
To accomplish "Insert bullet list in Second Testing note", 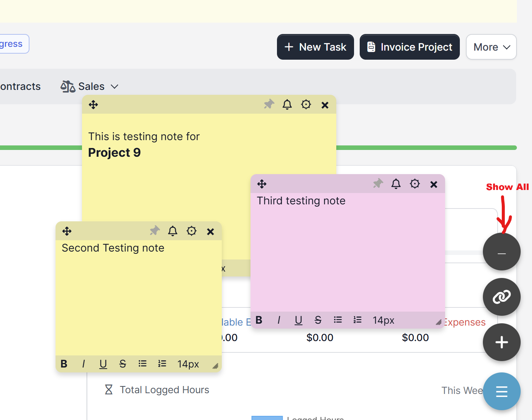I will point(142,364).
